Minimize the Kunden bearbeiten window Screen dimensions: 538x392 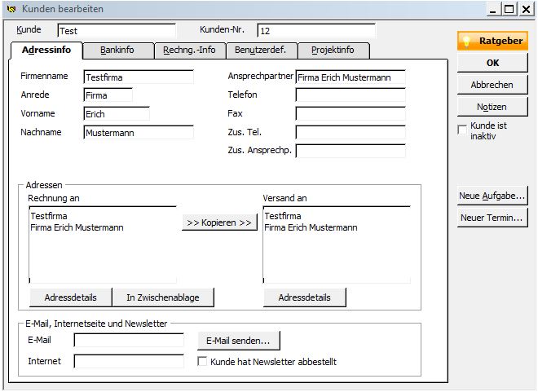click(x=493, y=9)
